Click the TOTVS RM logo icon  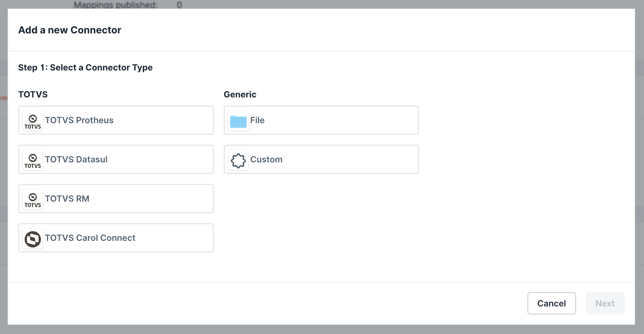[33, 199]
